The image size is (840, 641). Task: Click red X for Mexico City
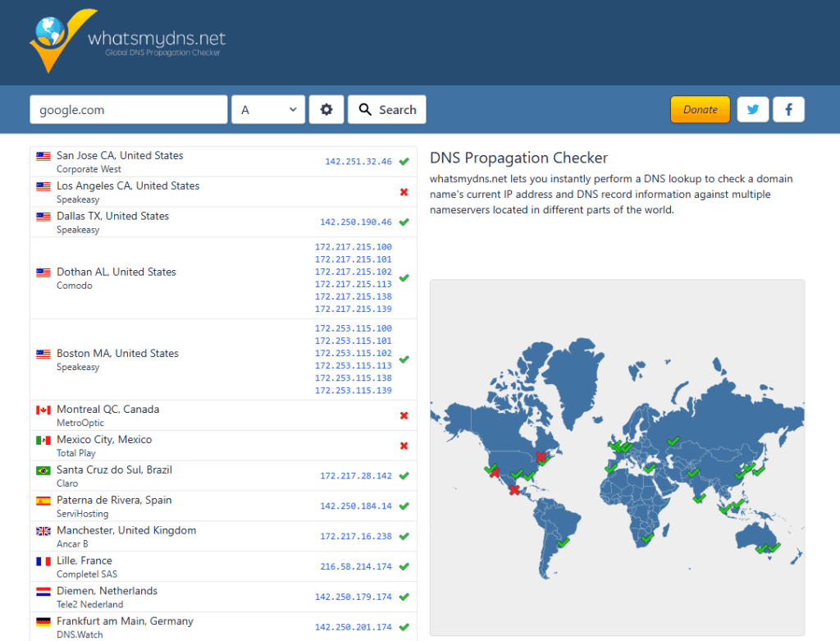404,446
